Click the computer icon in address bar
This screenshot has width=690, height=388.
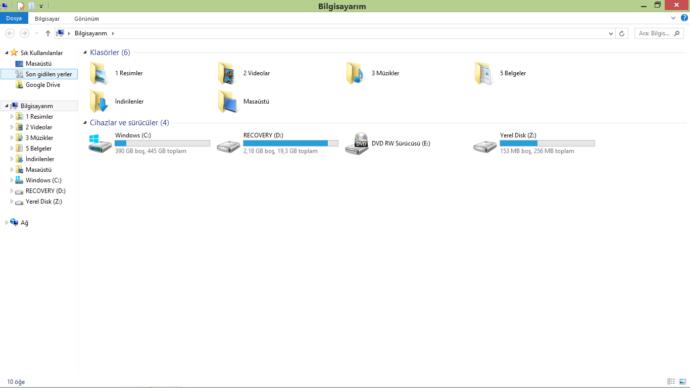tap(60, 33)
